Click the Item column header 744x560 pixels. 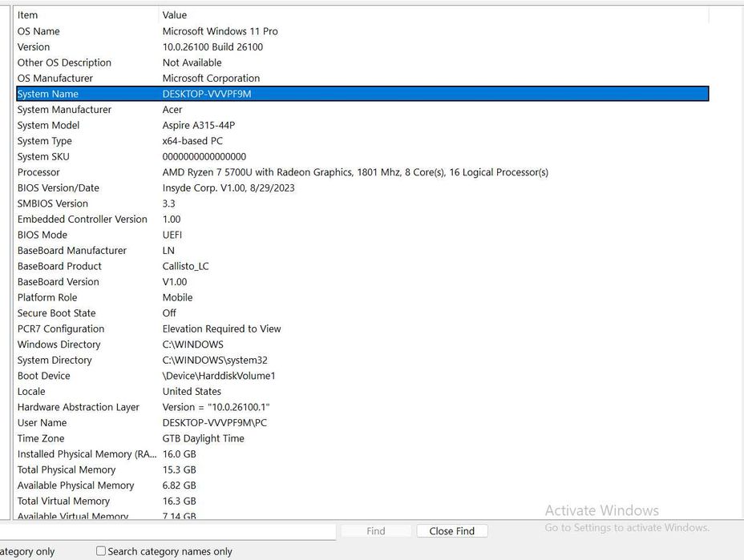(87, 15)
